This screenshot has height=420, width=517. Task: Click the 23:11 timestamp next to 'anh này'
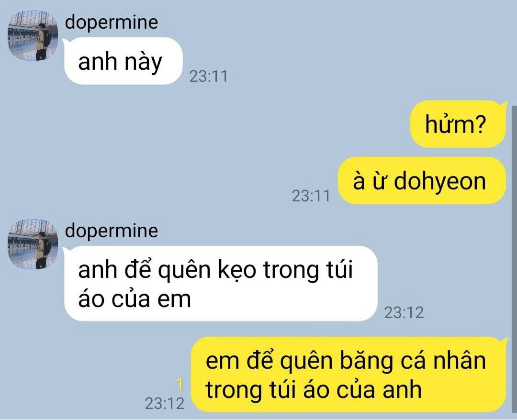pyautogui.click(x=208, y=77)
